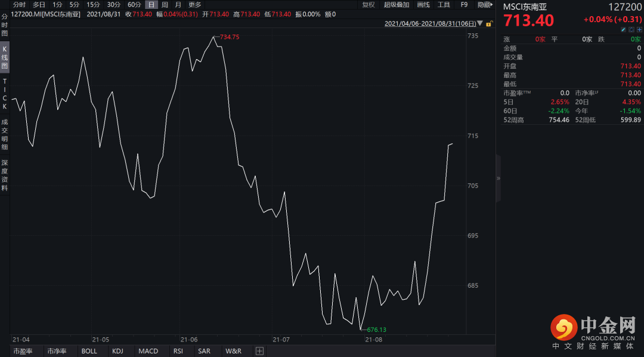
Task: Click the 60日 return value -2.24%
Action: pos(559,111)
